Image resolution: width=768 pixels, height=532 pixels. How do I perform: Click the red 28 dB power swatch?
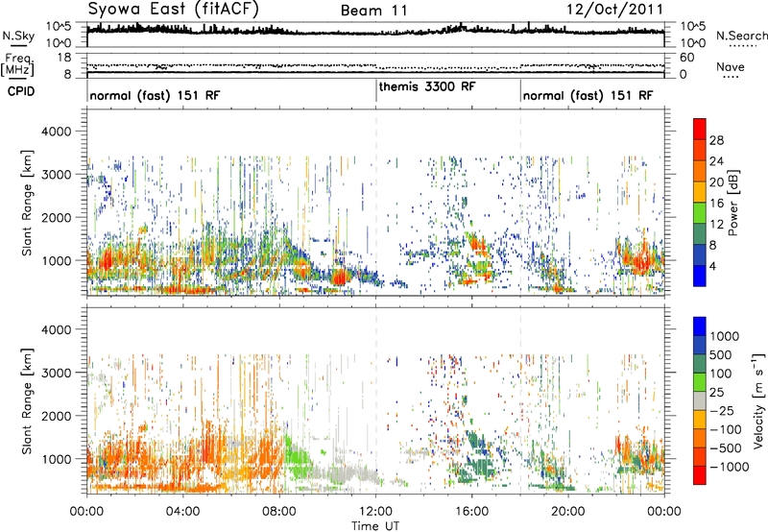coord(700,130)
